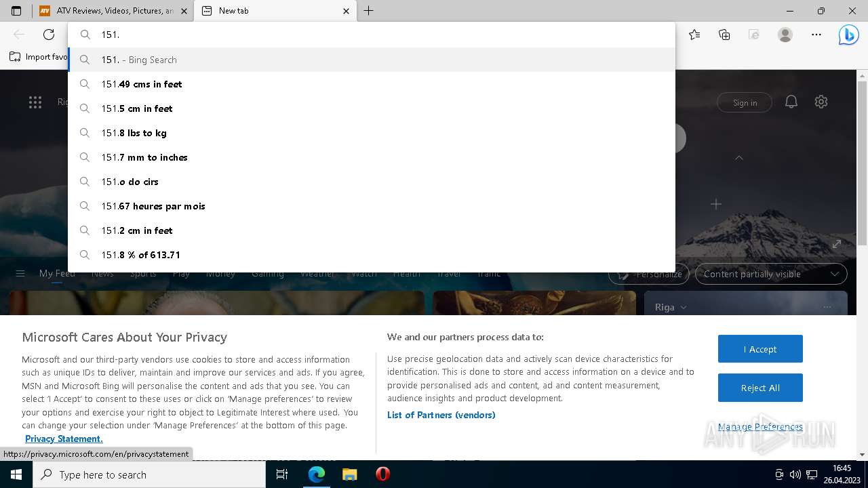The image size is (868, 488).
Task: Click the Reject All button
Action: pyautogui.click(x=760, y=388)
